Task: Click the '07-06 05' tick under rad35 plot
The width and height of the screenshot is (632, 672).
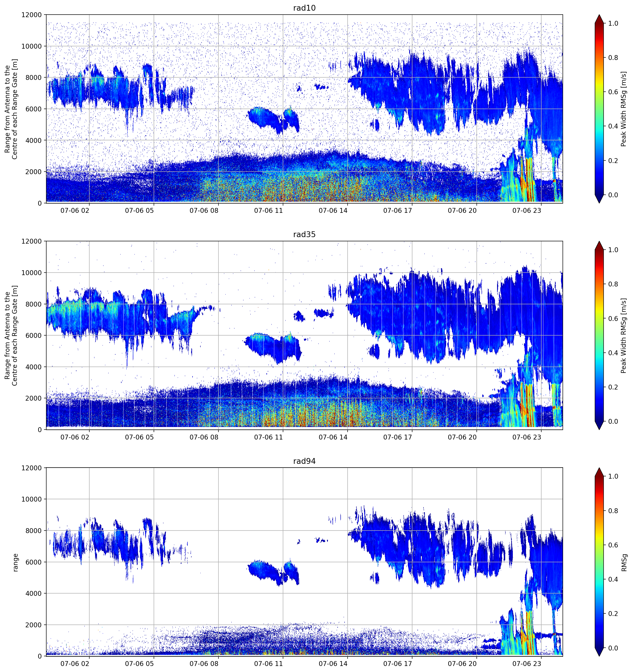Action: tap(139, 437)
